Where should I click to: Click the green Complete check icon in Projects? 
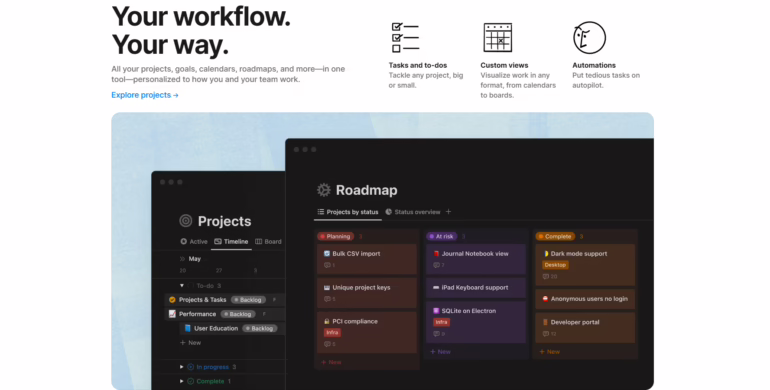[191, 381]
